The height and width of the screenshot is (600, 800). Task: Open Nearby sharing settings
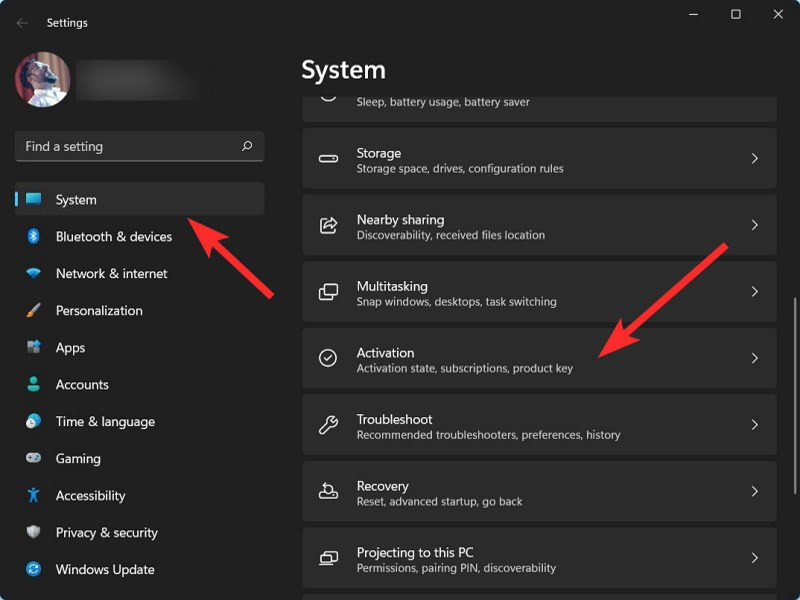pyautogui.click(x=540, y=224)
